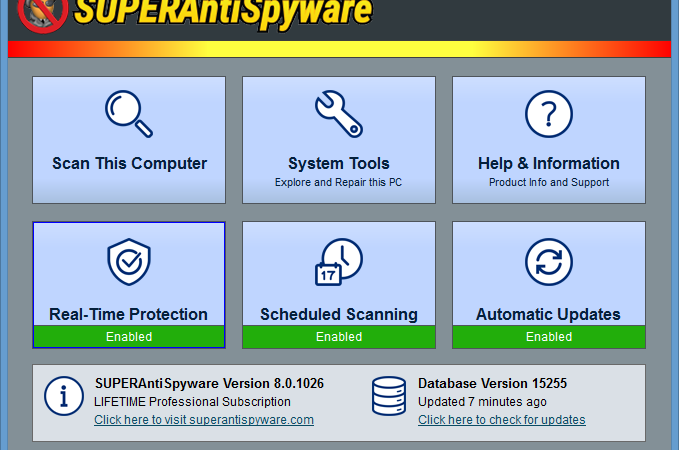Viewport: 679px width, 450px height.
Task: Open Help & Information label
Action: 549,163
